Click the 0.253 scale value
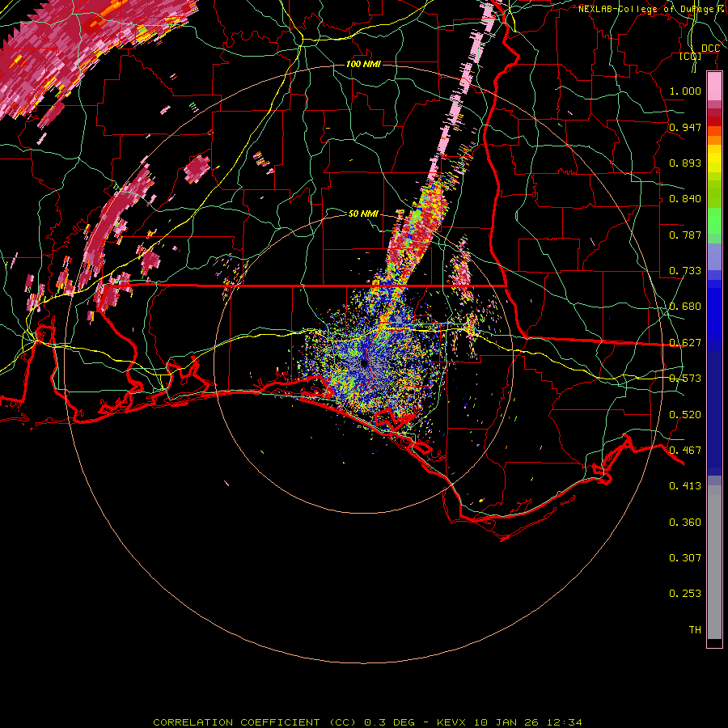This screenshot has height=728, width=728. point(685,594)
